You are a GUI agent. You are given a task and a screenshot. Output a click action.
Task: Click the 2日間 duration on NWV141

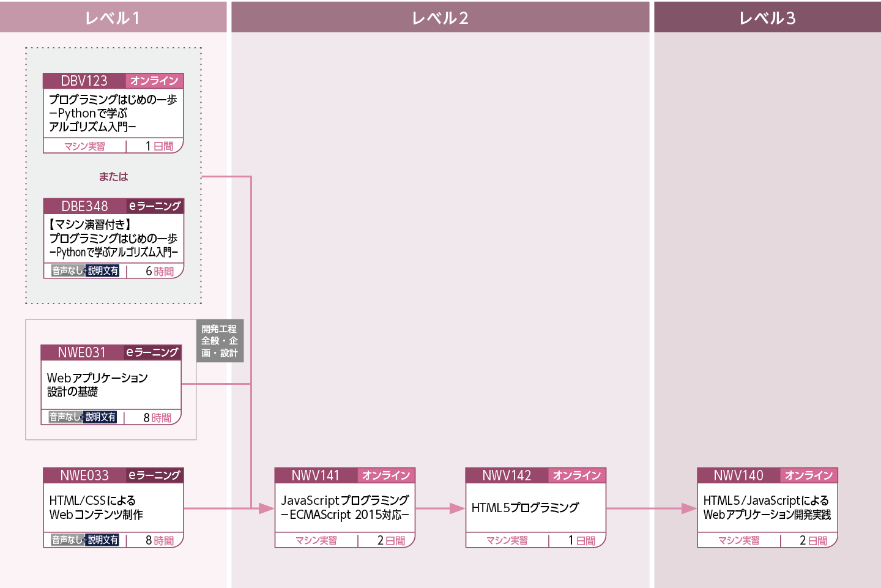[x=391, y=540]
